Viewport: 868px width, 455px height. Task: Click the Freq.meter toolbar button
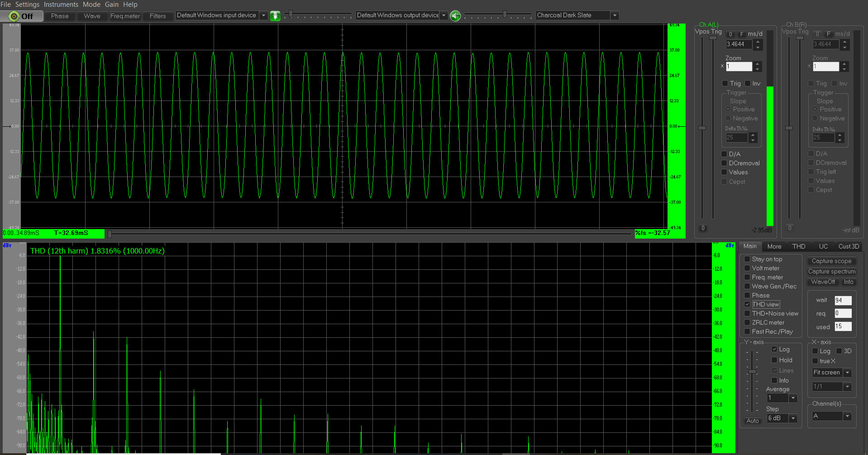pyautogui.click(x=125, y=16)
